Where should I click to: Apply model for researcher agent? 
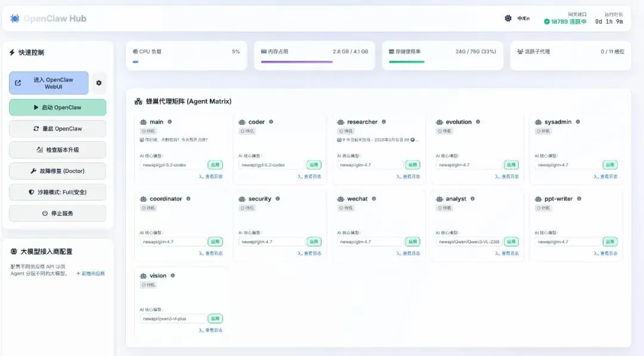pyautogui.click(x=413, y=165)
